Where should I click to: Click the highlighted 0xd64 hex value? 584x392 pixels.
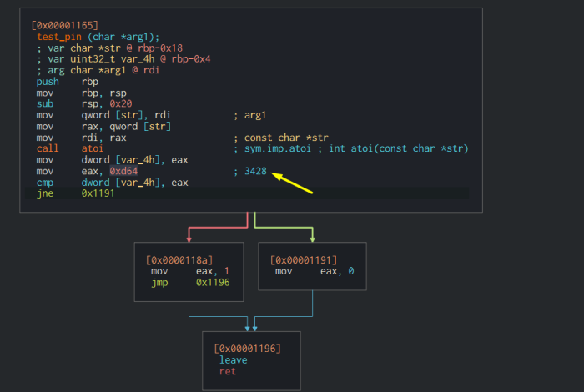pos(123,171)
